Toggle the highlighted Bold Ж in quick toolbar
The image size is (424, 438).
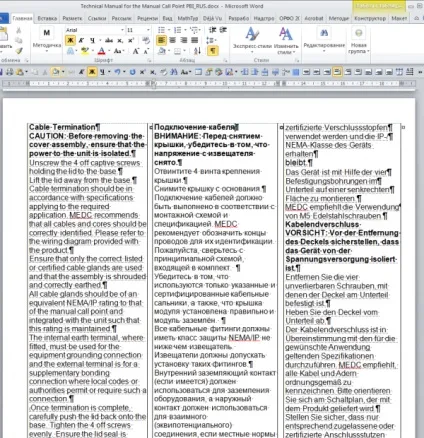pyautogui.click(x=92, y=72)
